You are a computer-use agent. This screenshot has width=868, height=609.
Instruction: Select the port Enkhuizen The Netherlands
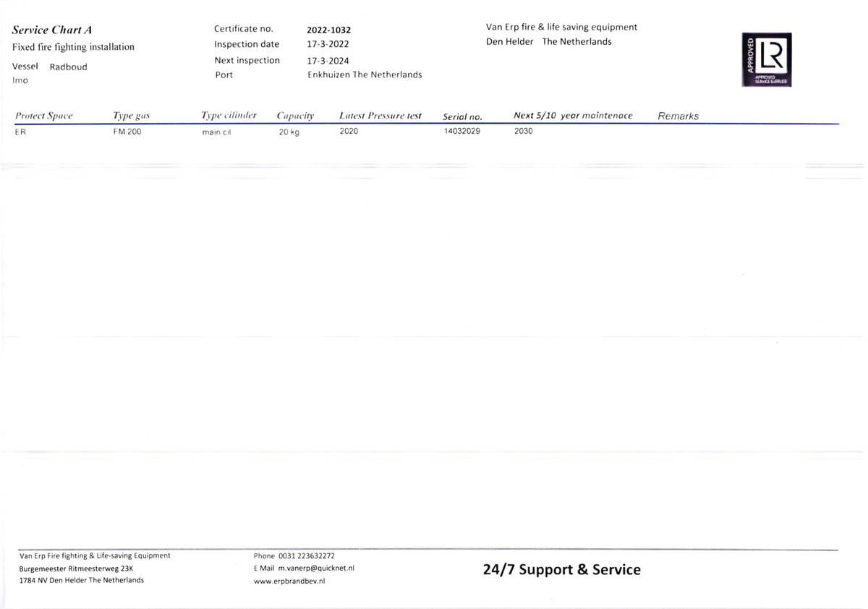click(x=365, y=74)
